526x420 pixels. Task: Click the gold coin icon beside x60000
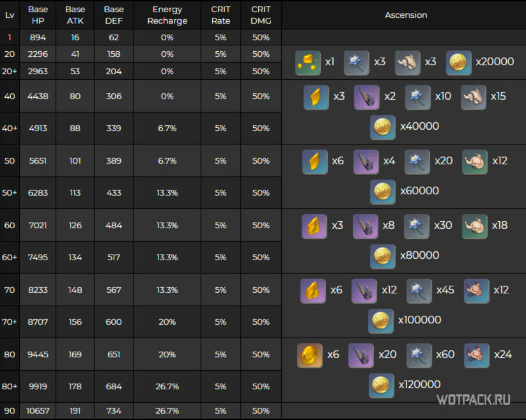click(382, 191)
